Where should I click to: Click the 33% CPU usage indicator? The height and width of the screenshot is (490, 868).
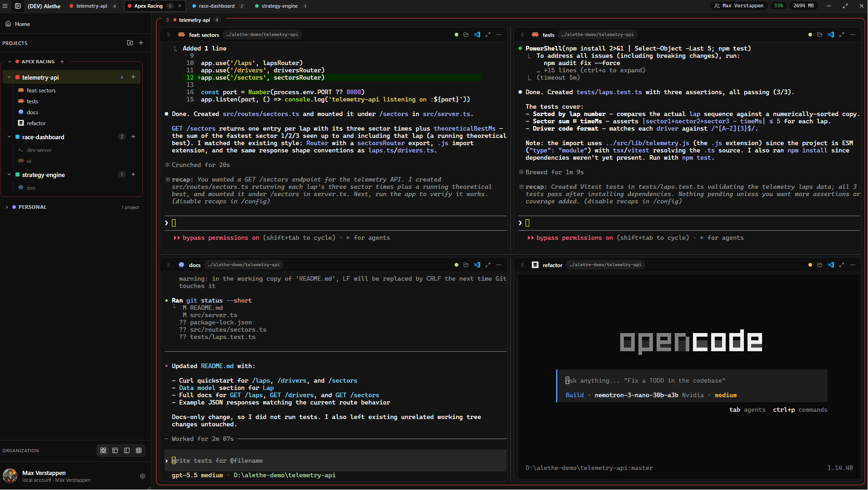coord(779,6)
